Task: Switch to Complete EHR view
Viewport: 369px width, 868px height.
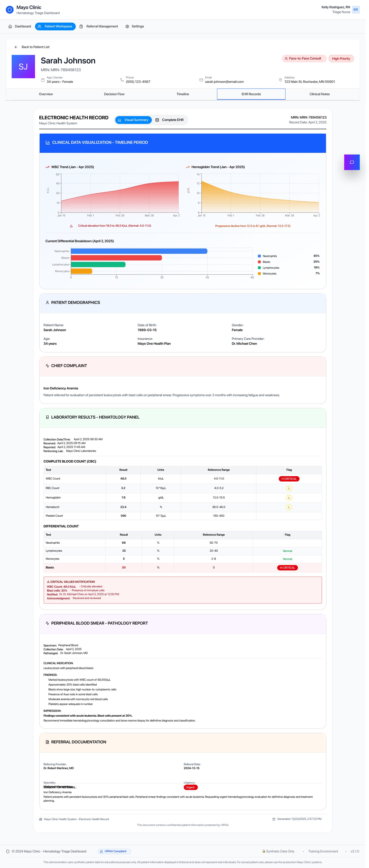Action: (169, 120)
